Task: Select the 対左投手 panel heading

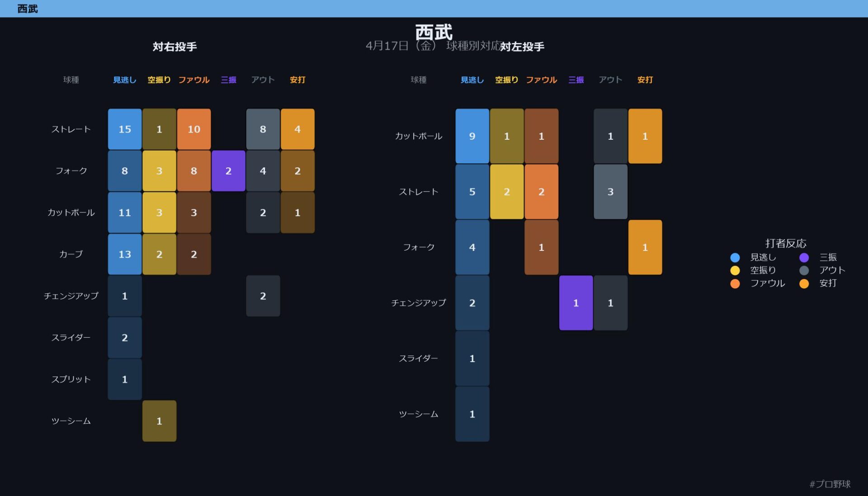Action: [522, 47]
